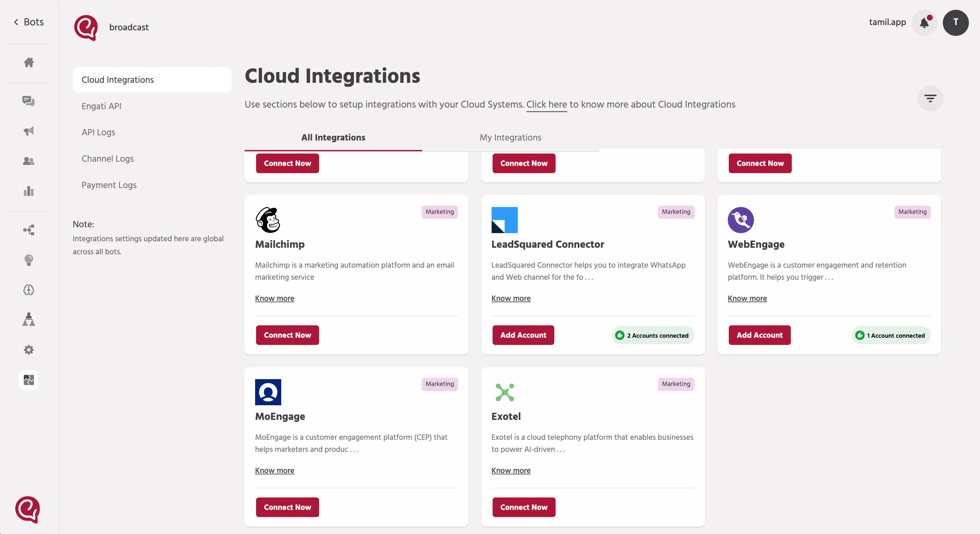Open the flow builder nodes icon
Viewport: 980px width, 534px height.
coord(28,230)
